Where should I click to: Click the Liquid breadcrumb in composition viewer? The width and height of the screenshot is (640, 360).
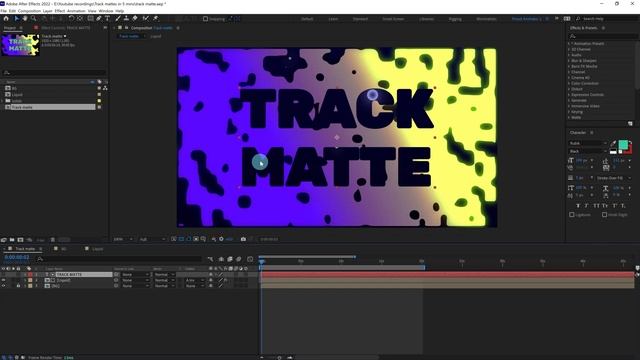(156, 36)
